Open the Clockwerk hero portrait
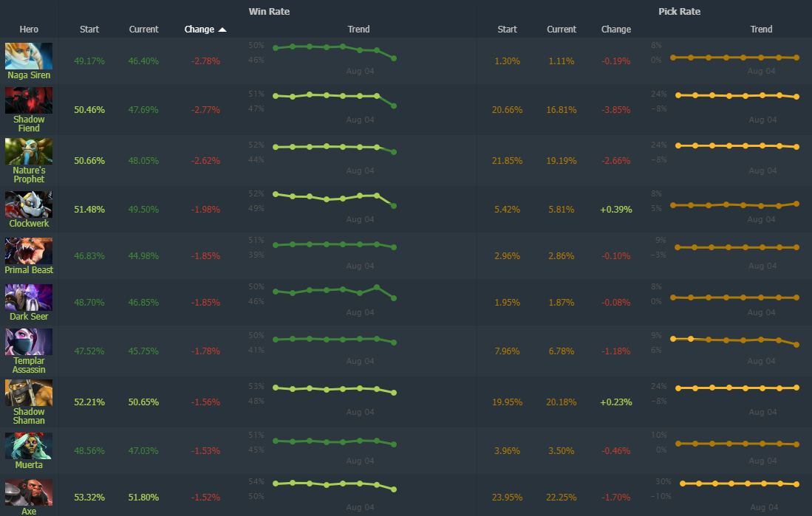The image size is (812, 516). 29,204
